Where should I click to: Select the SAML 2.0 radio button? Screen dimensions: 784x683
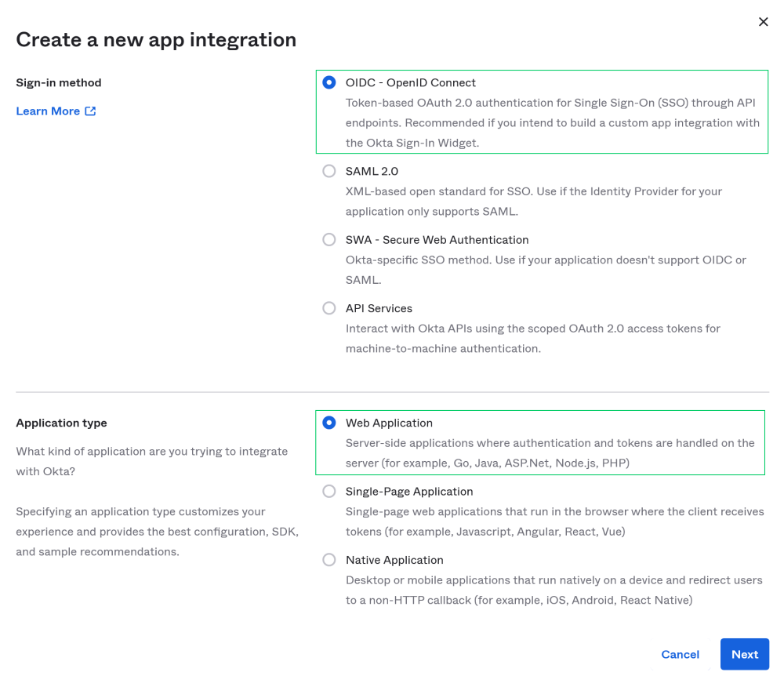tap(329, 171)
